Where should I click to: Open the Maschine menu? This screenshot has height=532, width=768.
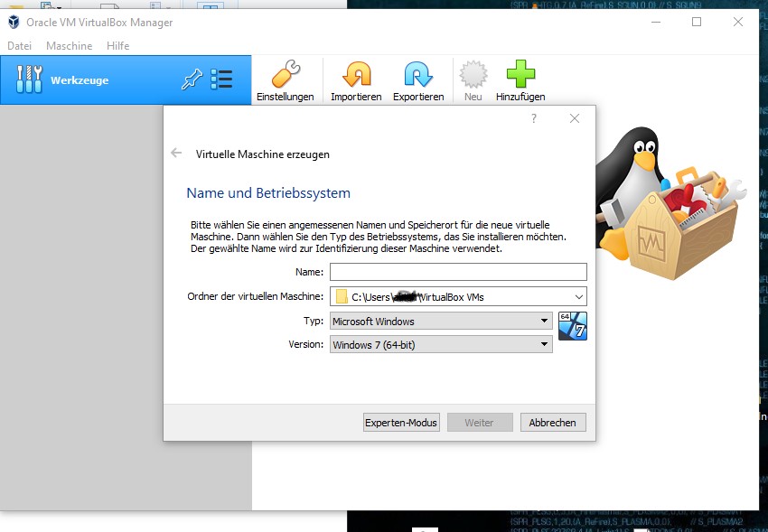(69, 46)
